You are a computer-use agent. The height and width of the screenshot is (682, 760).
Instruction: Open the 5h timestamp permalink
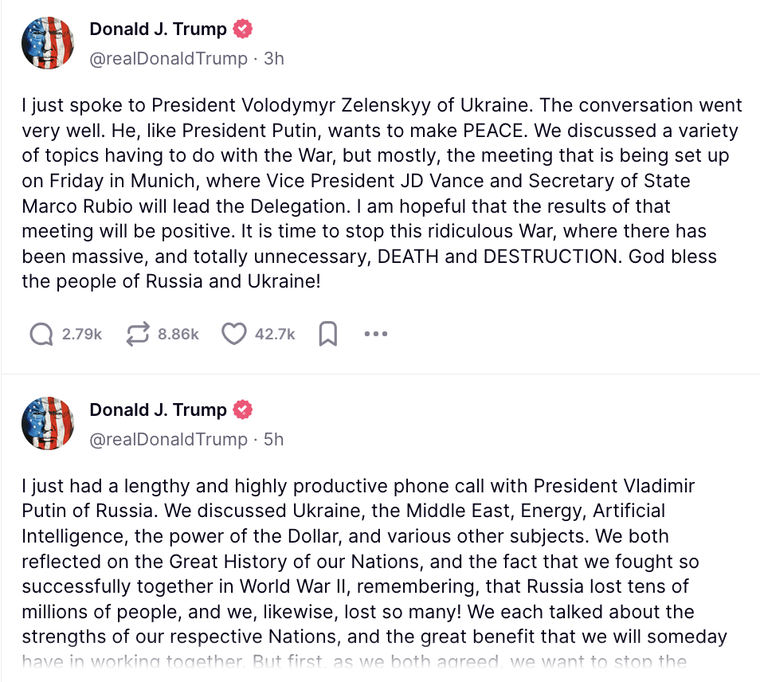pyautogui.click(x=273, y=440)
